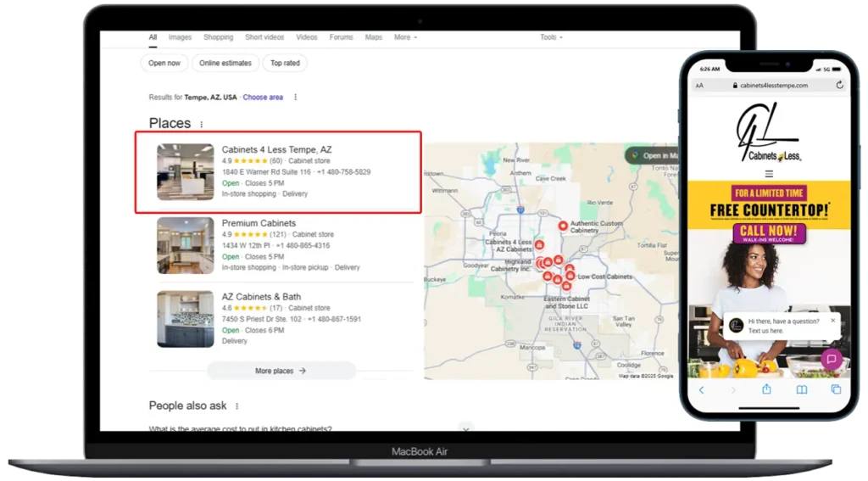Toggle the Top rated filter chip
The height and width of the screenshot is (481, 868).
click(285, 63)
